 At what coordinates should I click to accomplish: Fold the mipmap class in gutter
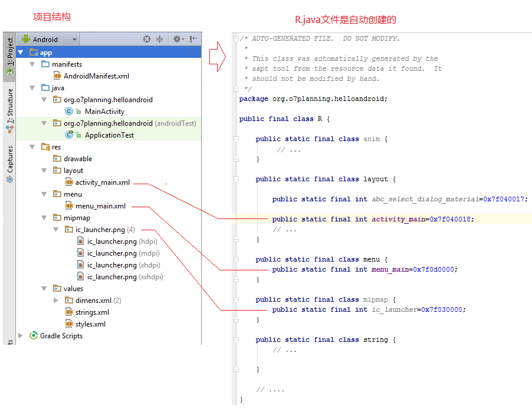(236, 299)
